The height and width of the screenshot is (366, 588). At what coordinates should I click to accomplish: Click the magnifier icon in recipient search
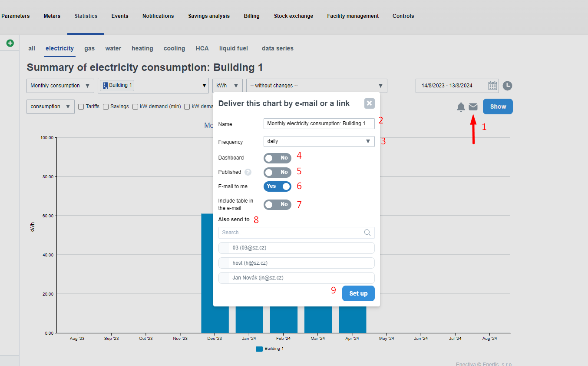367,233
